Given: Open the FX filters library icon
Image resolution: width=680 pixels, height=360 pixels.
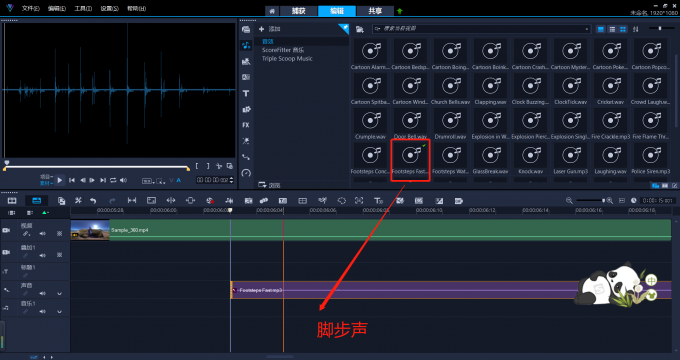Looking at the screenshot, I should point(246,125).
